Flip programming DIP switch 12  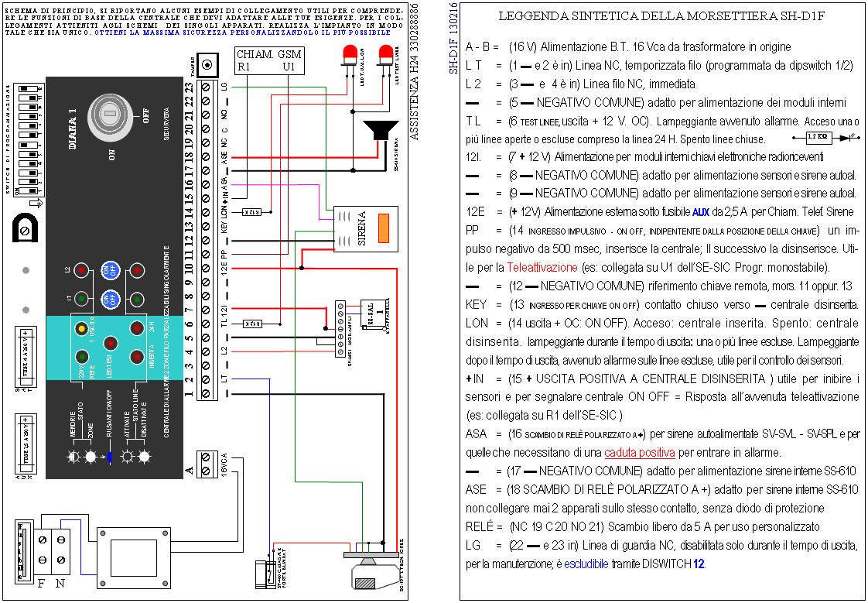(29, 88)
